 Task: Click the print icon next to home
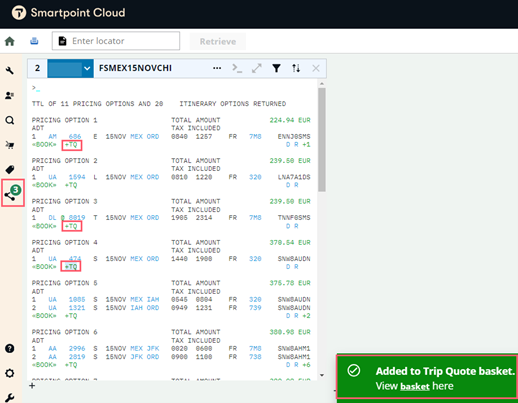34,41
